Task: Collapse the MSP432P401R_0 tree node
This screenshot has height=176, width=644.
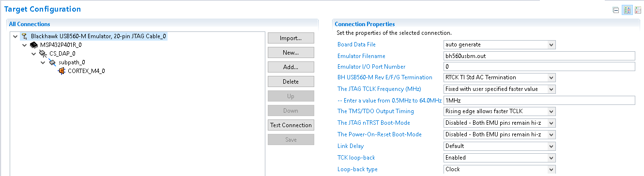Action: (25, 45)
